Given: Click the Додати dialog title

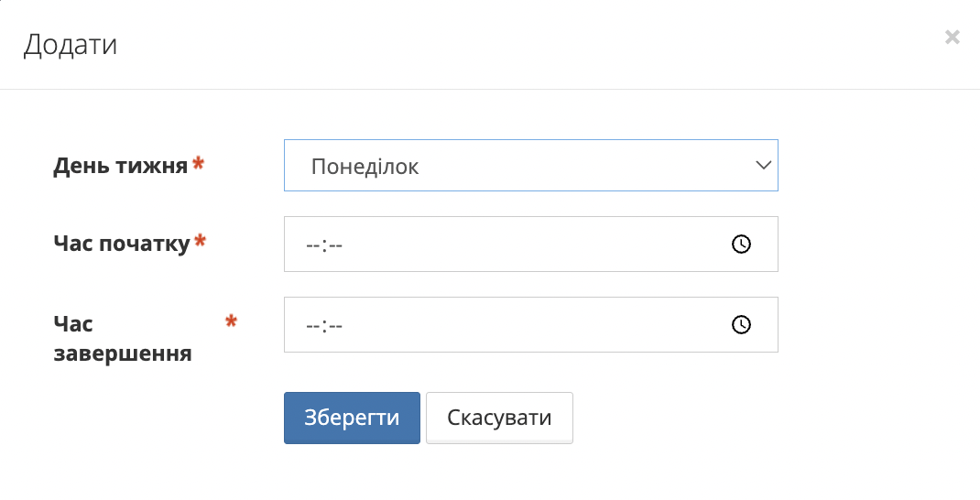Looking at the screenshot, I should [71, 44].
